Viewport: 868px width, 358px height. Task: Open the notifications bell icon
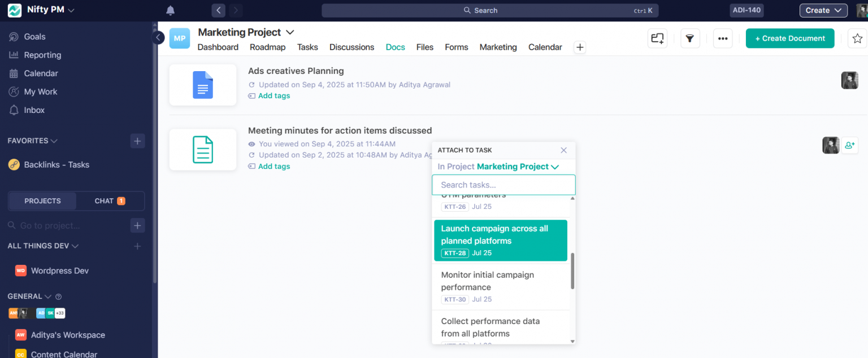[170, 10]
